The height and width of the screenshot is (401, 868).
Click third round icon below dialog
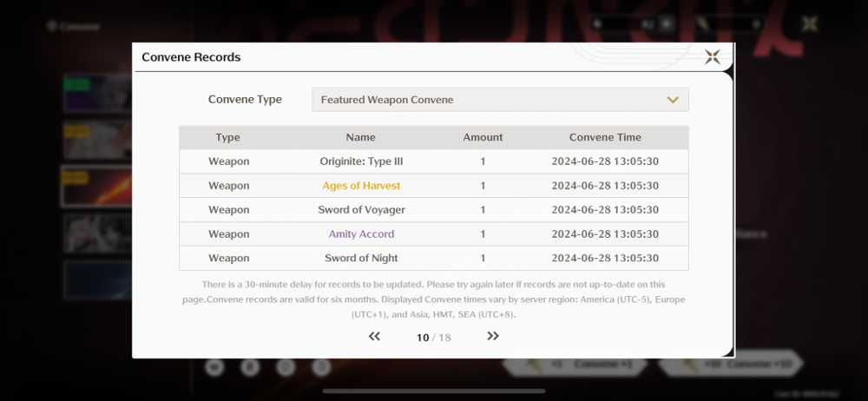[x=286, y=366]
